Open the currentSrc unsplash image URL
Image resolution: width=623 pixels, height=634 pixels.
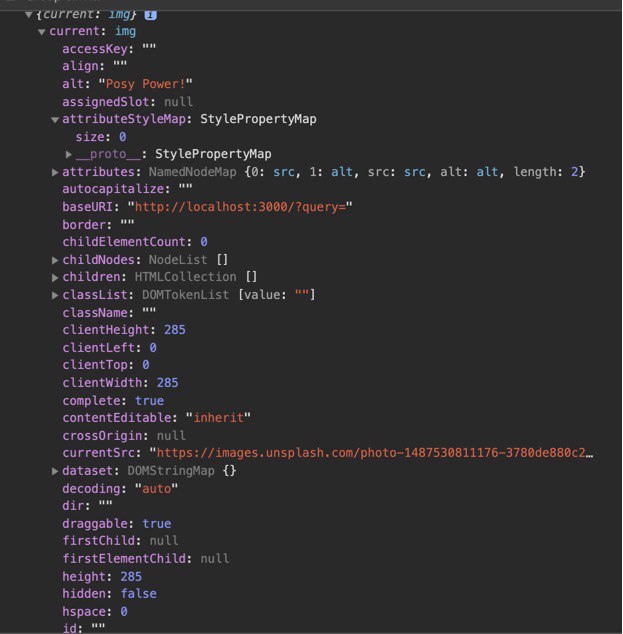point(375,453)
